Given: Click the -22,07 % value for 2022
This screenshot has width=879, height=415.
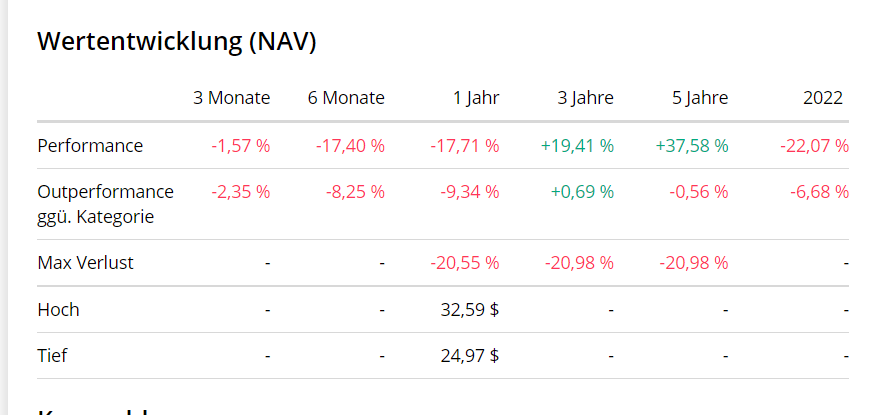Looking at the screenshot, I should (814, 146).
